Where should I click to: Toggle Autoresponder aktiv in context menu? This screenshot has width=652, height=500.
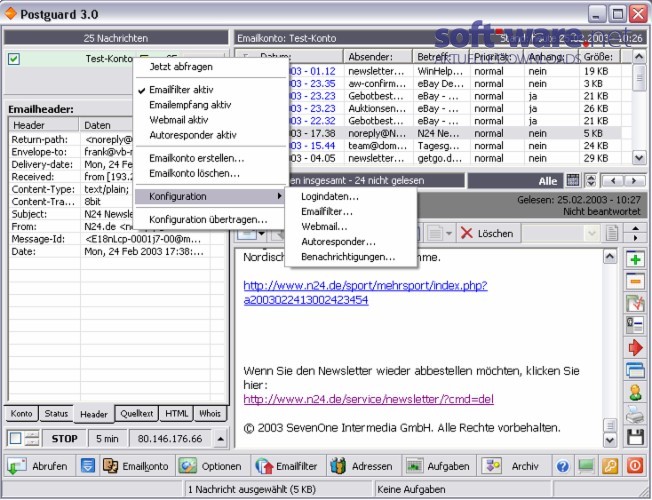pyautogui.click(x=211, y=135)
